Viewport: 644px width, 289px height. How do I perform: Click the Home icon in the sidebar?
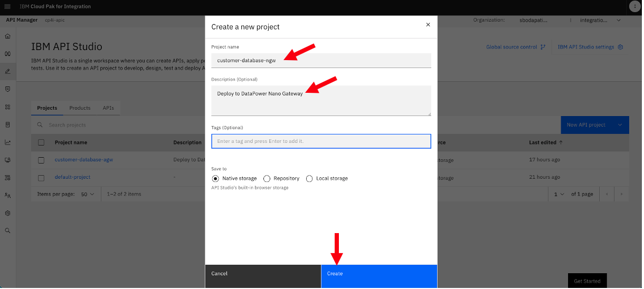(x=7, y=36)
